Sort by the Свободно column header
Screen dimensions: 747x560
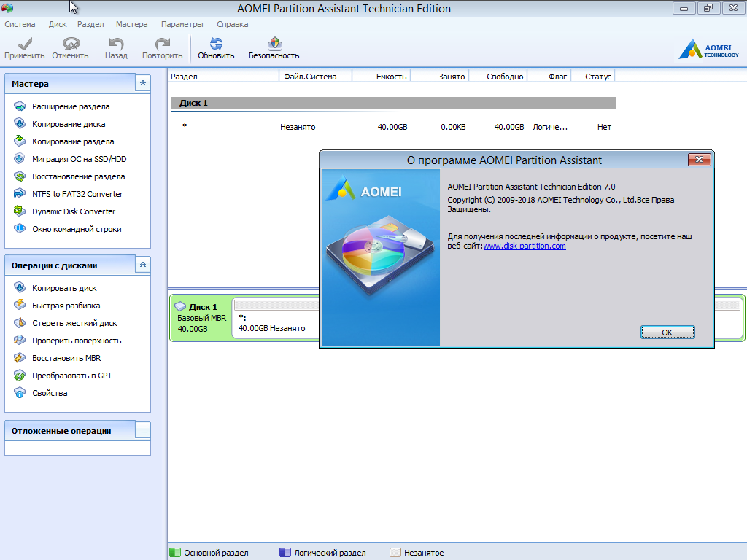coord(498,76)
